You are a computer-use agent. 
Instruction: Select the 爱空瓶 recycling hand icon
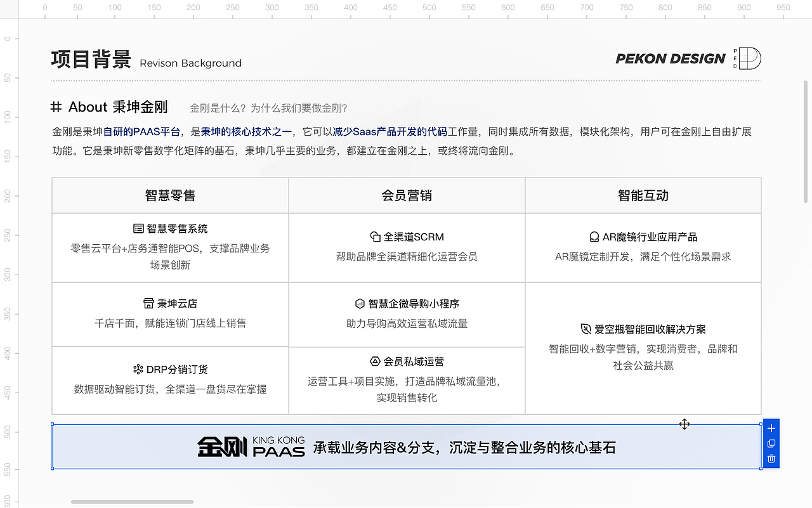[586, 329]
